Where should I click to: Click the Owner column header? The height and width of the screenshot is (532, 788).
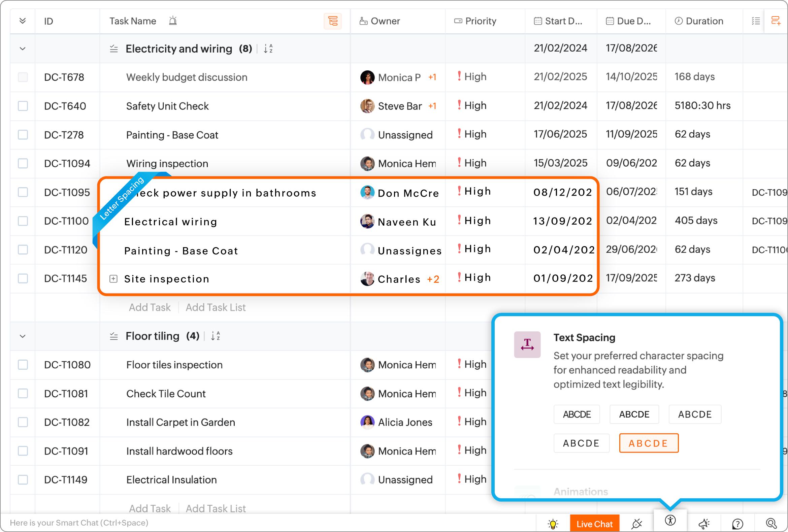(x=385, y=21)
